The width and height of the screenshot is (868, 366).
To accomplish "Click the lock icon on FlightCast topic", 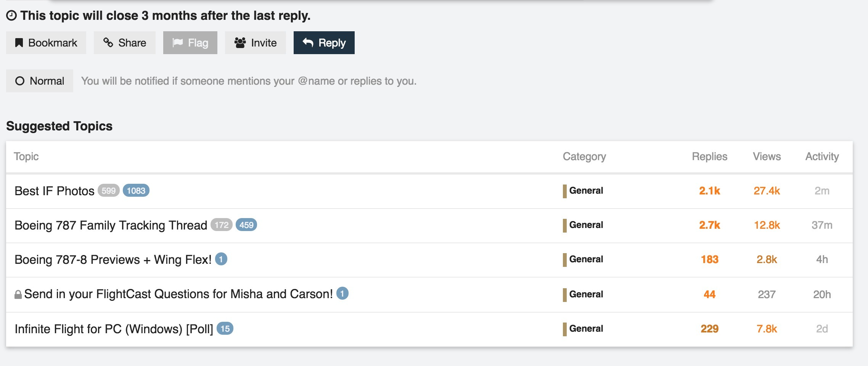I will coord(18,295).
